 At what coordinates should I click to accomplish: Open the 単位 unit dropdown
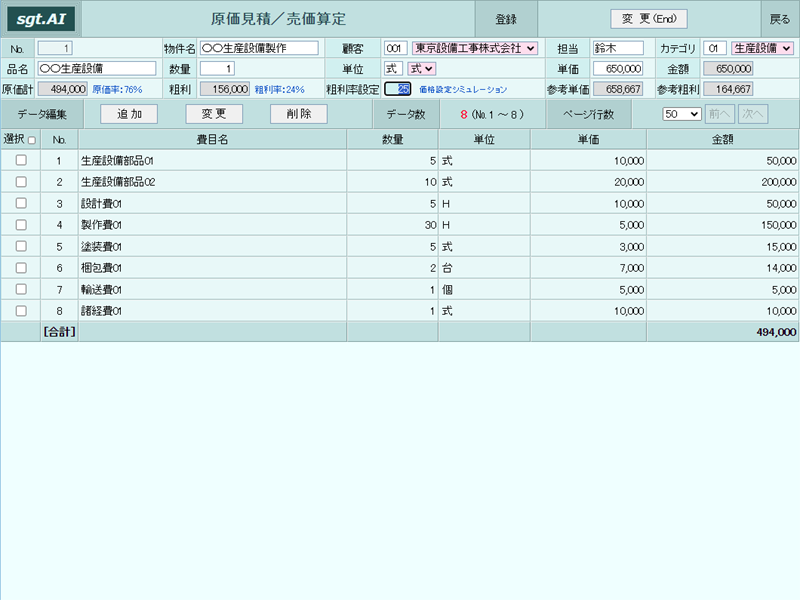421,68
